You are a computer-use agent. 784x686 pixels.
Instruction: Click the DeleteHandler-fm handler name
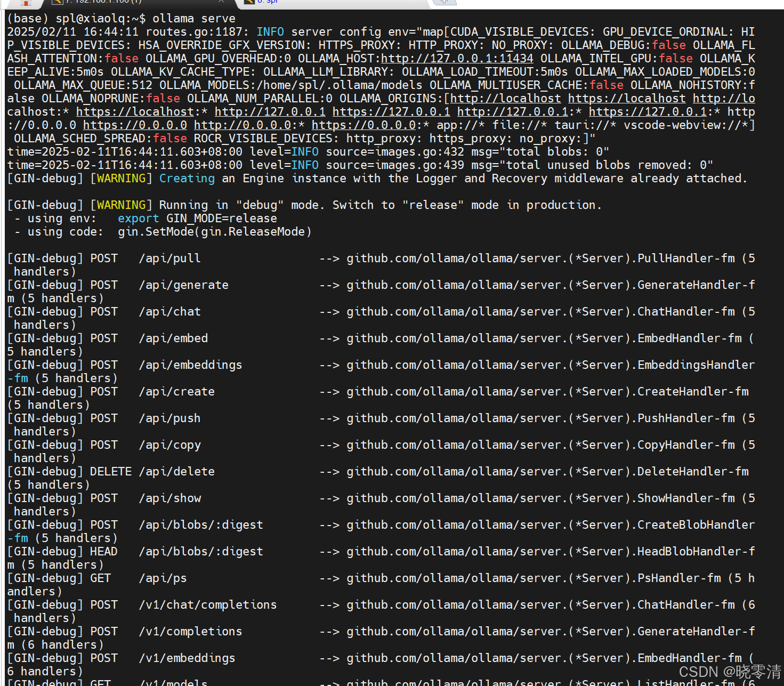pos(693,472)
